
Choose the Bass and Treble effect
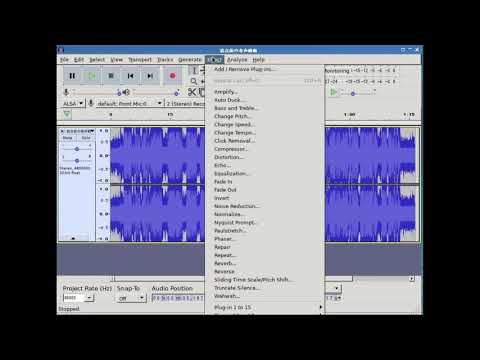[265, 108]
